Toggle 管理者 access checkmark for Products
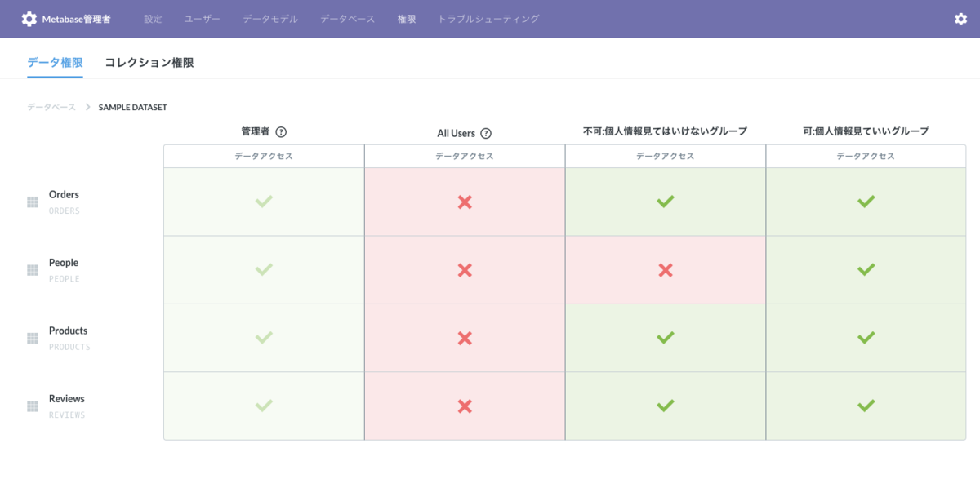Screen dimensions: 980x488 tap(264, 337)
